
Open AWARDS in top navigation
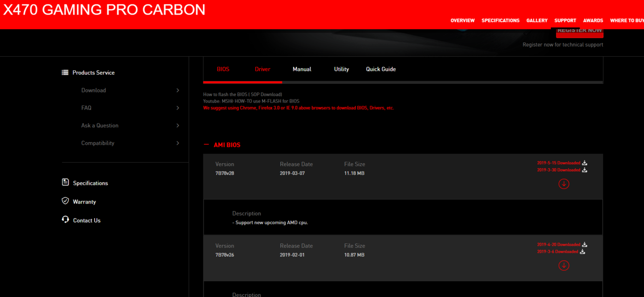tap(593, 21)
